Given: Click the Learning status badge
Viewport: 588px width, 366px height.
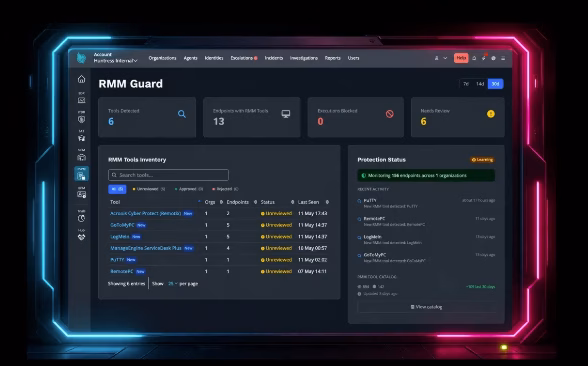Looking at the screenshot, I should tap(483, 160).
